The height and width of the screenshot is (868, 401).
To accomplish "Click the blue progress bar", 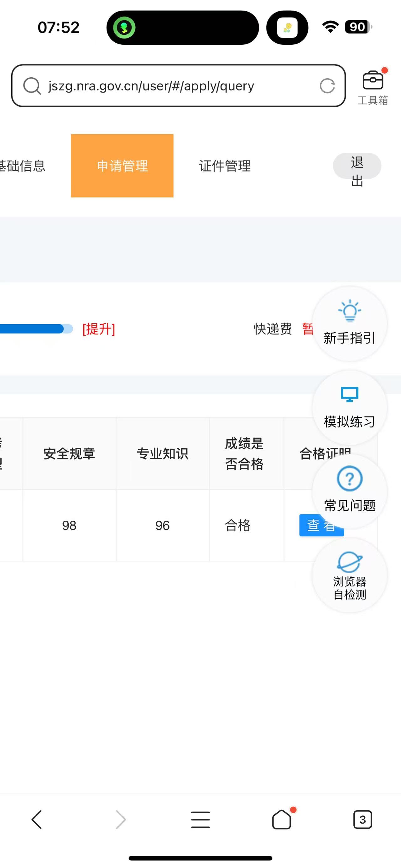I will coord(34,329).
